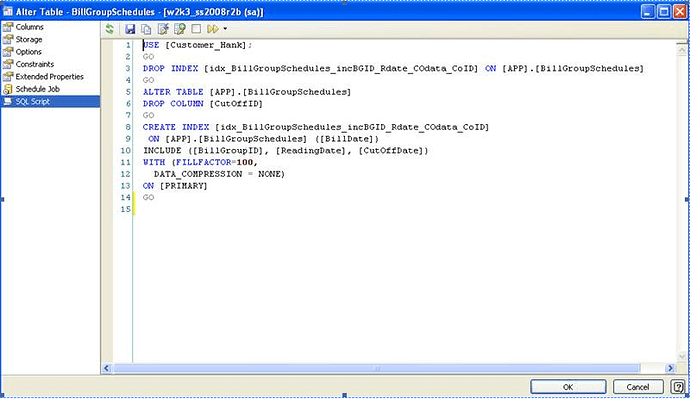Open script in editor via pencil icon
This screenshot has width=690, height=399.
tap(163, 29)
